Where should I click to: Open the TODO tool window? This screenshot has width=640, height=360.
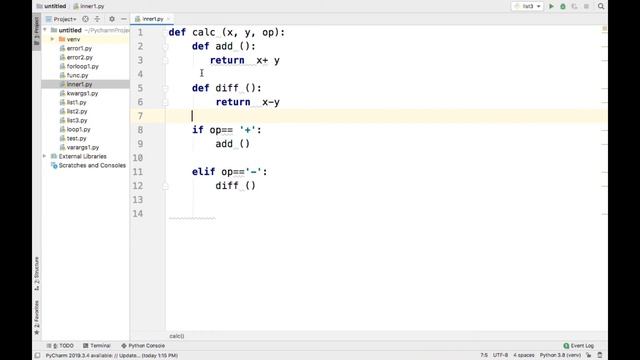pyautogui.click(x=60, y=346)
